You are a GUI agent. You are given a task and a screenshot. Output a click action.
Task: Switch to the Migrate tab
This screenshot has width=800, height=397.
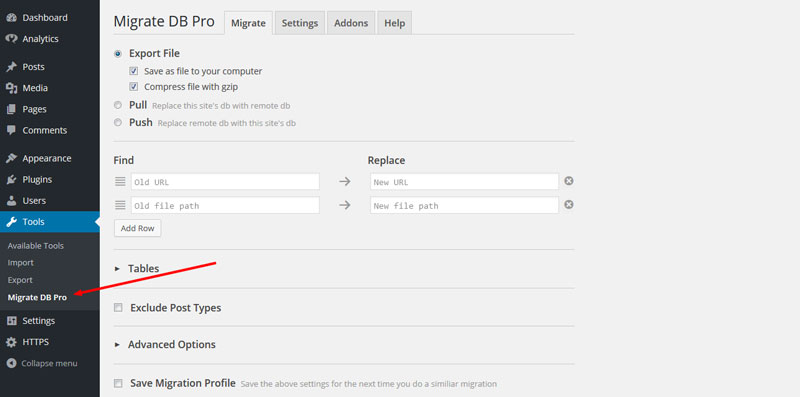click(x=248, y=23)
